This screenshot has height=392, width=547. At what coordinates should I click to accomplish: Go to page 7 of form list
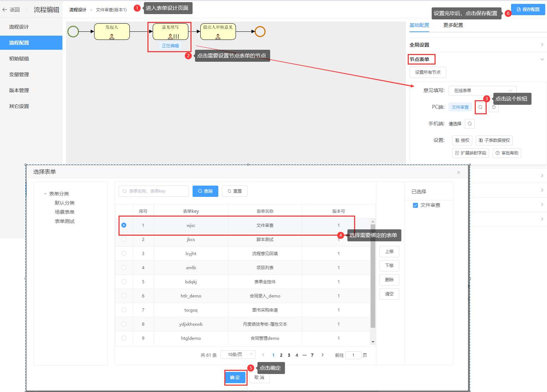point(312,355)
